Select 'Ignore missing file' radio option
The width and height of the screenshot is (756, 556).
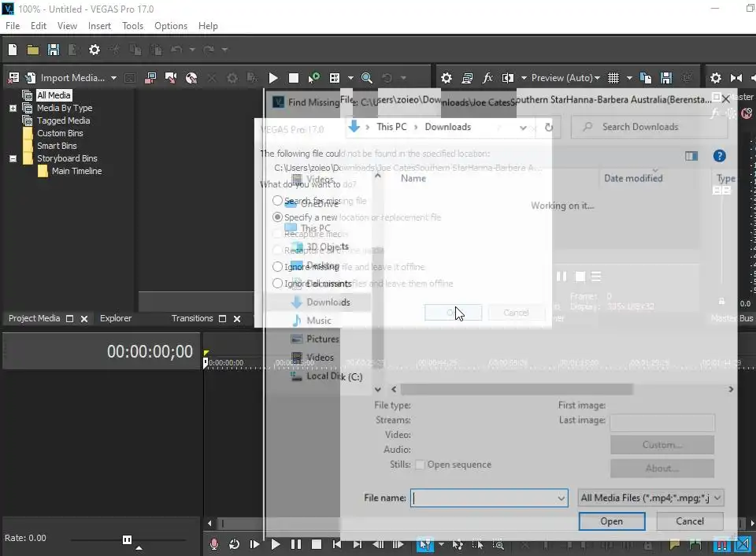tap(277, 266)
